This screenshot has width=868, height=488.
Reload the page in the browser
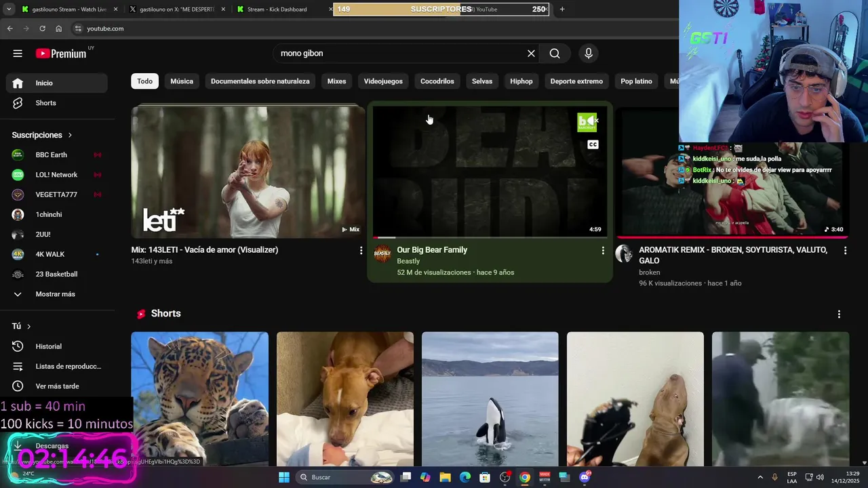pyautogui.click(x=42, y=28)
